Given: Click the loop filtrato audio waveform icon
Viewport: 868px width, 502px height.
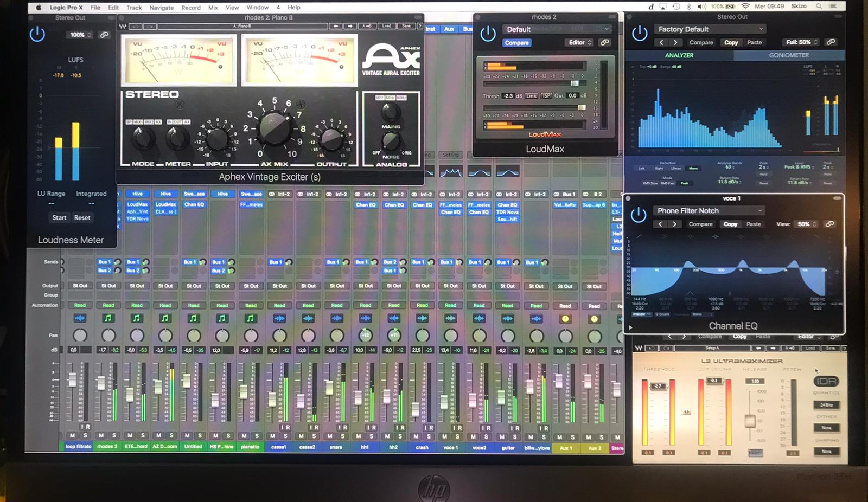Looking at the screenshot, I should (x=80, y=318).
